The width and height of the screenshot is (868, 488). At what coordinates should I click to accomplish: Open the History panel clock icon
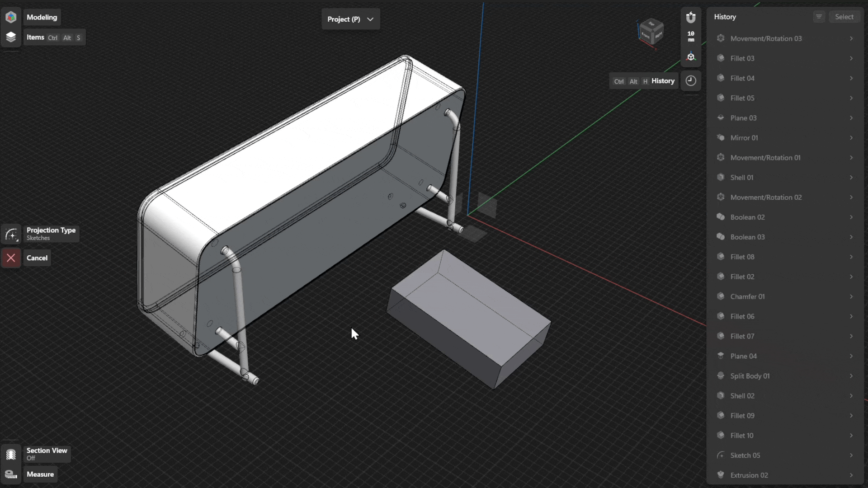pyautogui.click(x=690, y=80)
